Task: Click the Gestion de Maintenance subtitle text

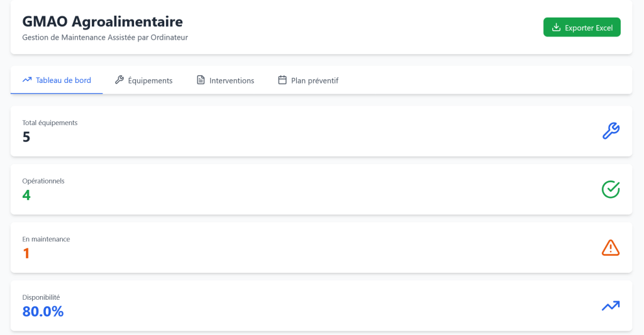Action: click(105, 38)
